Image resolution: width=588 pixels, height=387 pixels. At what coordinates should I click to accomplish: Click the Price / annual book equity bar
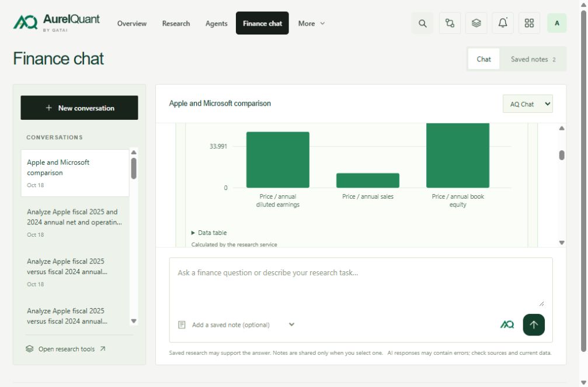point(458,156)
